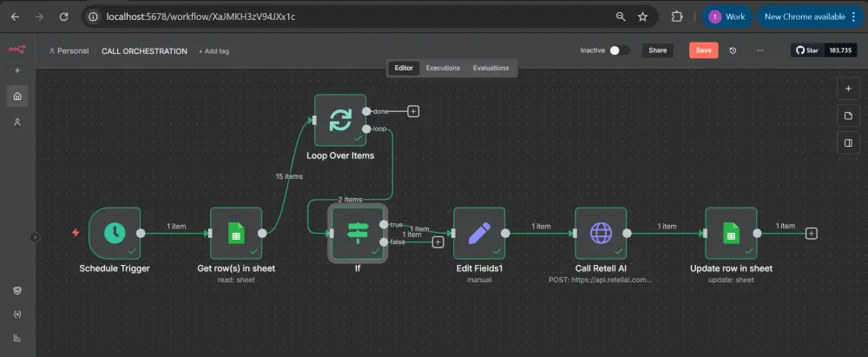Go back in browser history
The height and width of the screenshot is (357, 868).
coord(15,17)
